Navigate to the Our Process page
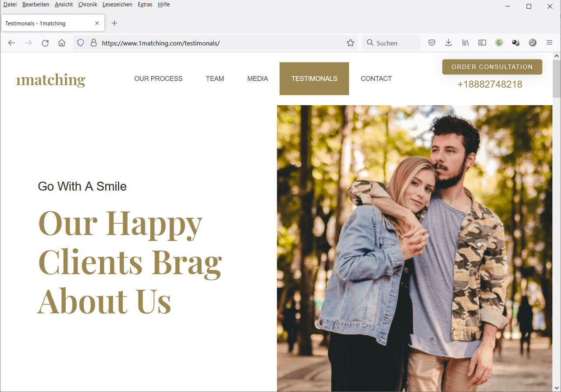This screenshot has width=561, height=392. 158,79
